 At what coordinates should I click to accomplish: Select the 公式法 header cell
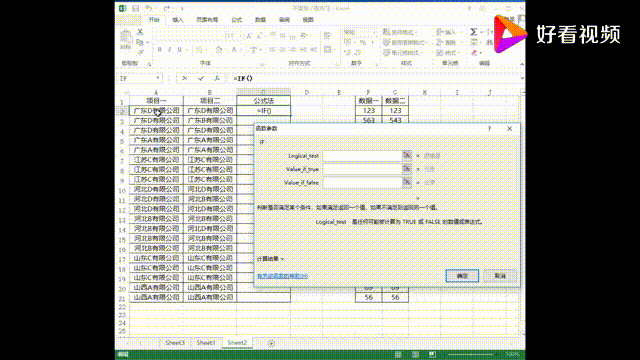[x=264, y=100]
